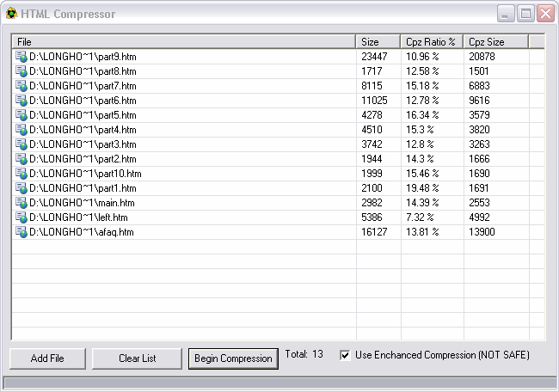Click the Cpz Ratio % column header
The width and height of the screenshot is (559, 392).
pyautogui.click(x=431, y=41)
